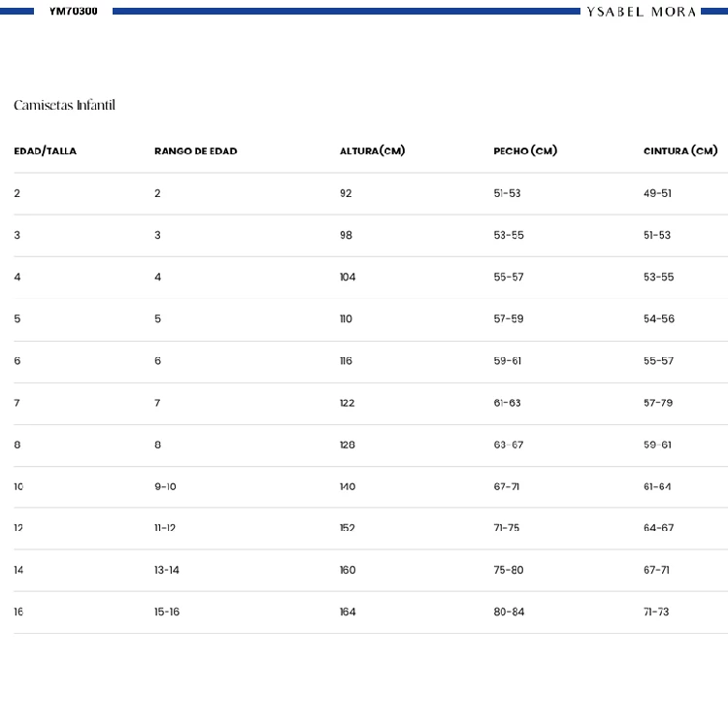Click the RANGO DE EDAD column header
728x728 pixels.
(x=195, y=151)
